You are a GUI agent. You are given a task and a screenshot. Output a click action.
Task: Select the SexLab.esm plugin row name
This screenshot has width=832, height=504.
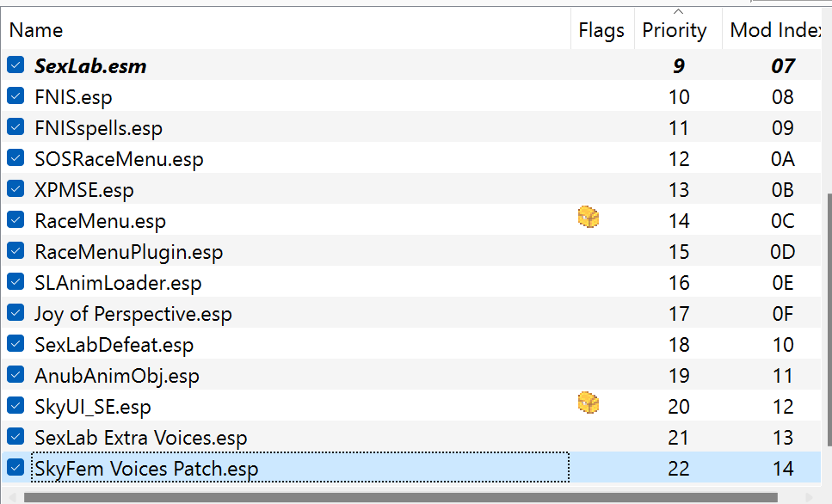(x=90, y=66)
